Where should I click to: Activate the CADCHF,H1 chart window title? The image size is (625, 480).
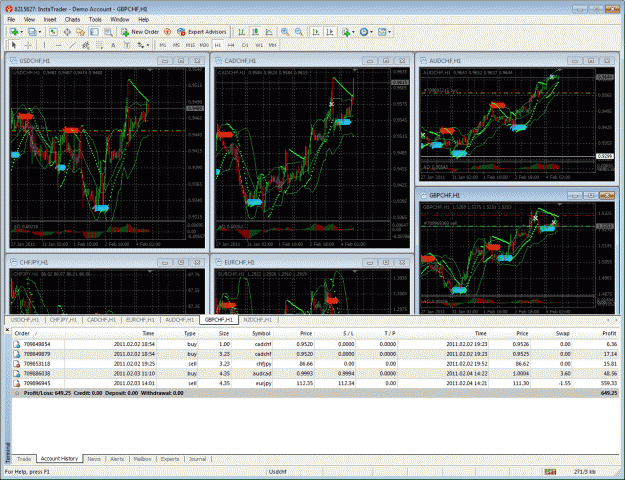pos(240,61)
